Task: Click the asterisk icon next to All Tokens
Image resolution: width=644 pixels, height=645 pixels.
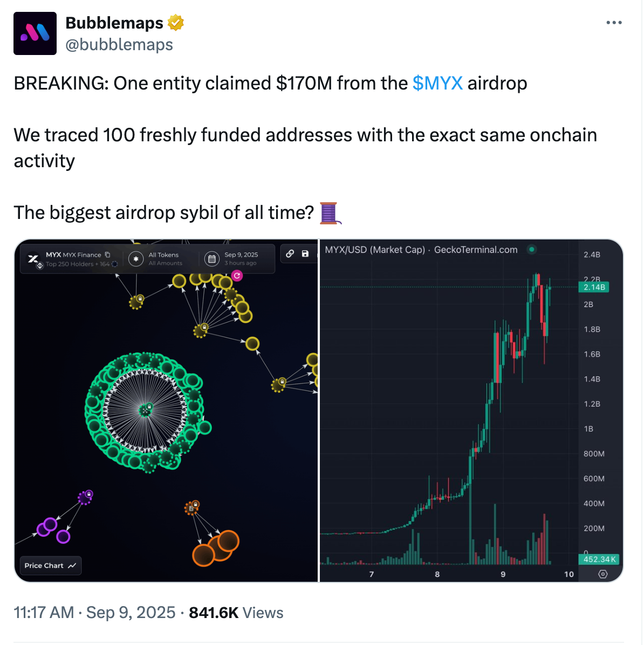Action: coord(136,259)
